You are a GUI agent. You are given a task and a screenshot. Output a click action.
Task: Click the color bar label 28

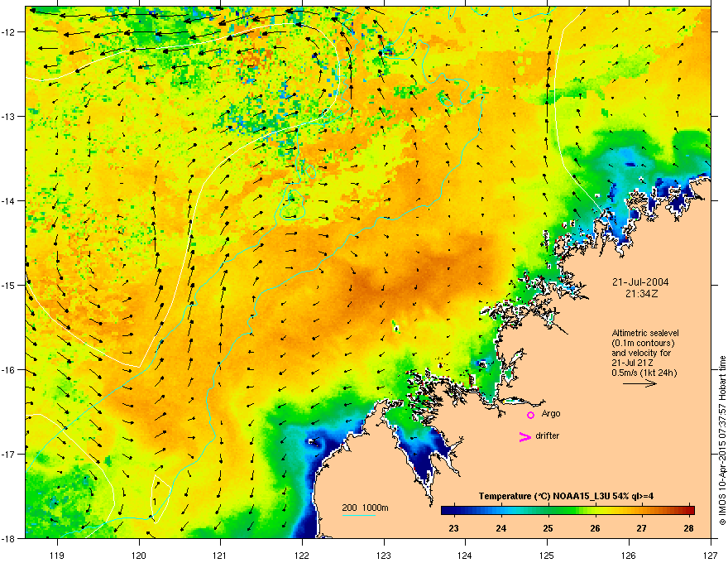click(688, 528)
